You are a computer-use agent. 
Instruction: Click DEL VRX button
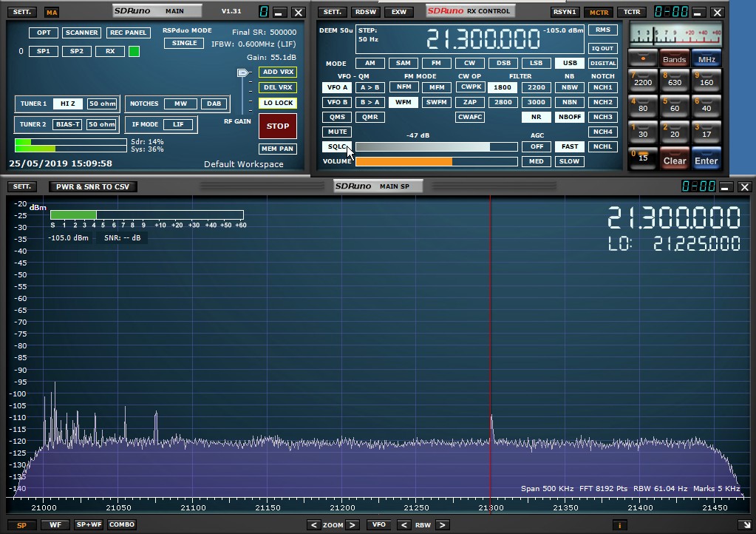coord(278,87)
